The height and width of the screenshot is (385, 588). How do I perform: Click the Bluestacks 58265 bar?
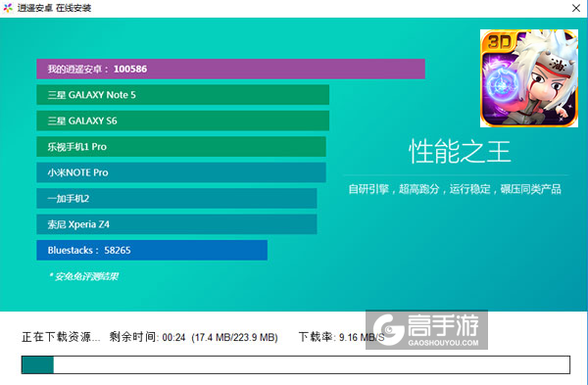click(x=152, y=250)
